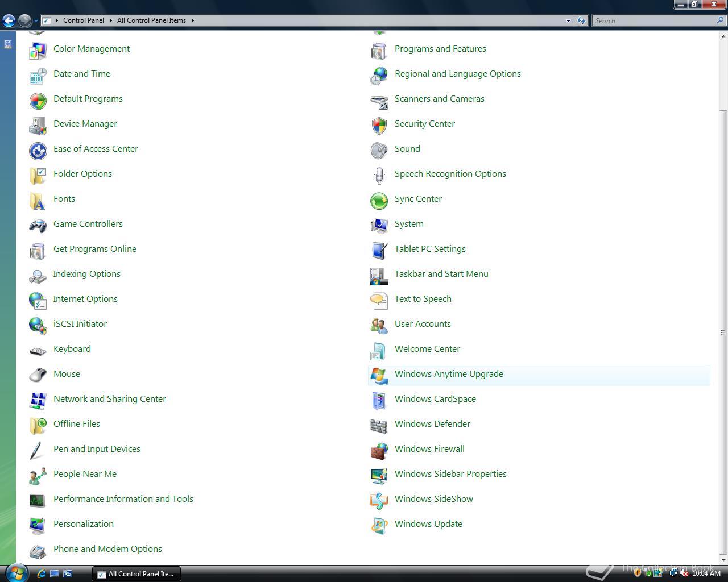Open Phone and Modem Options link
This screenshot has height=582, width=728.
point(107,549)
